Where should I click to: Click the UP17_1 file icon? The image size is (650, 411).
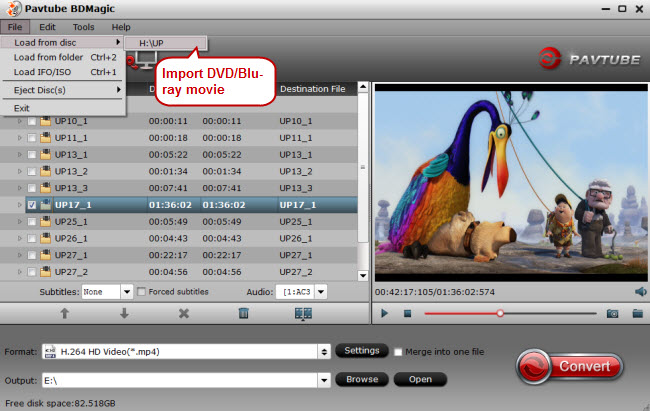[46, 205]
